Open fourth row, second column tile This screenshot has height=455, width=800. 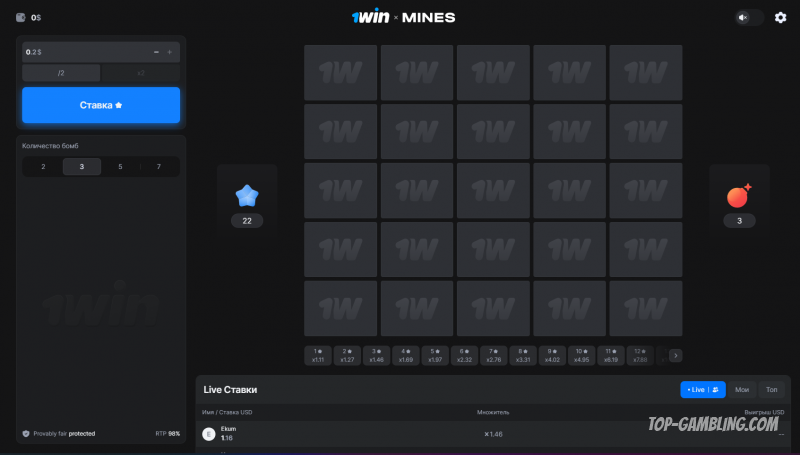417,249
